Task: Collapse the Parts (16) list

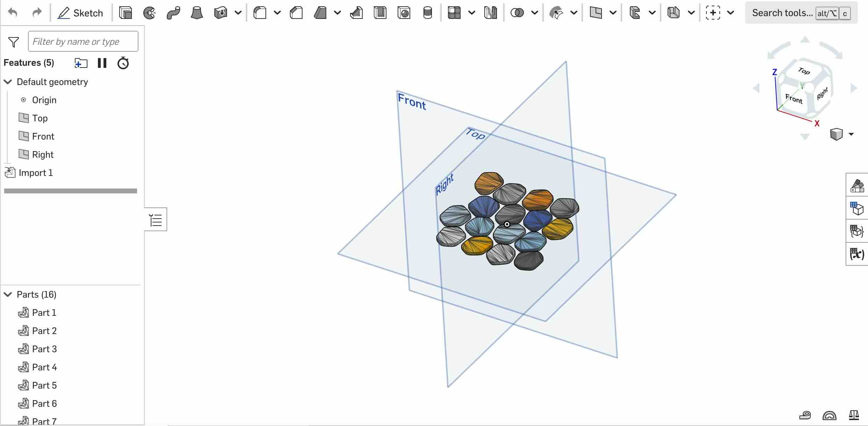Action: pos(8,294)
